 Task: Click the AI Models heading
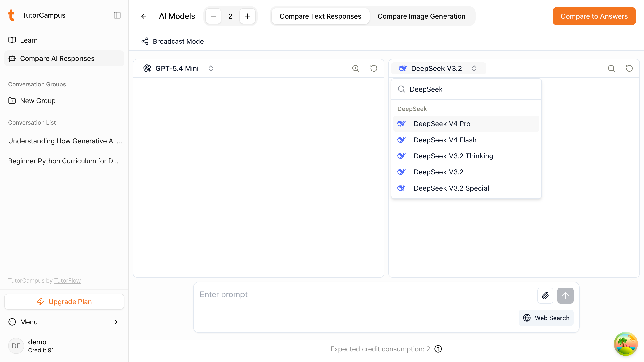click(x=177, y=16)
